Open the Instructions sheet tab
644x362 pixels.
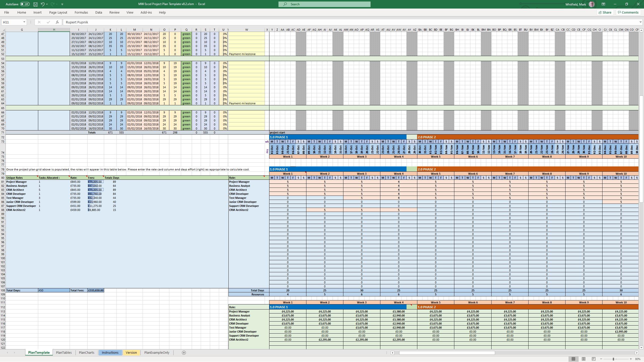tap(110, 352)
